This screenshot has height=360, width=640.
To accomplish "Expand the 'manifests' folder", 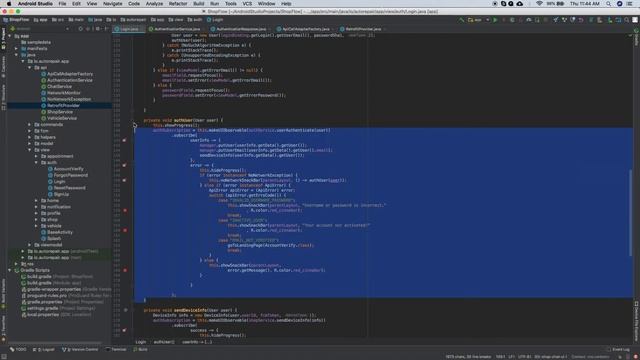I will (16, 49).
